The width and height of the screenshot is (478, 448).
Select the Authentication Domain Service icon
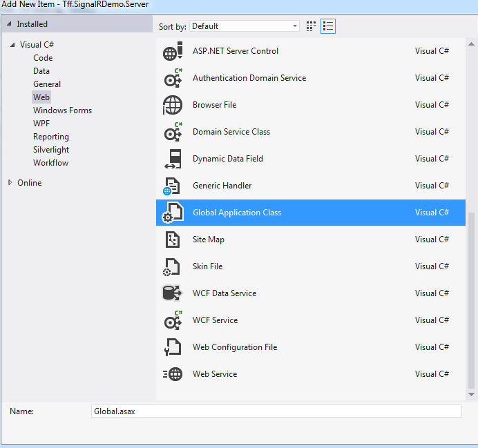pyautogui.click(x=172, y=79)
